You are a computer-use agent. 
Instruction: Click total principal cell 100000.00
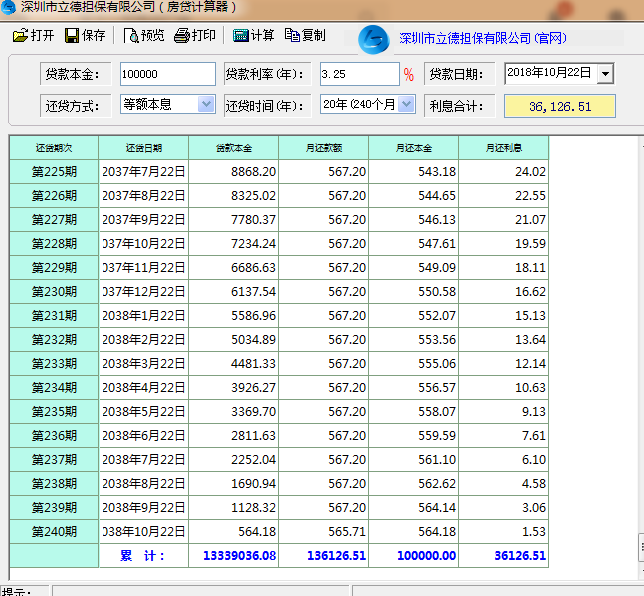pos(414,556)
